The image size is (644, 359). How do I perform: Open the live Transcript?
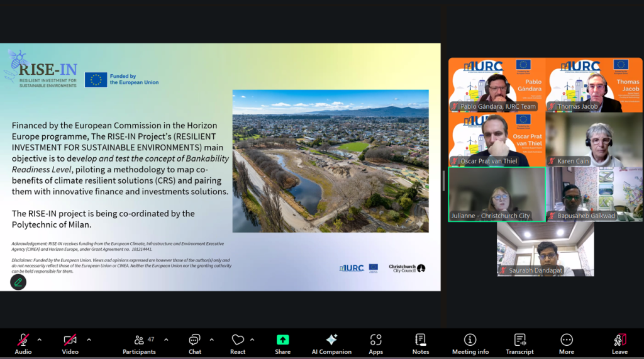pos(519,343)
